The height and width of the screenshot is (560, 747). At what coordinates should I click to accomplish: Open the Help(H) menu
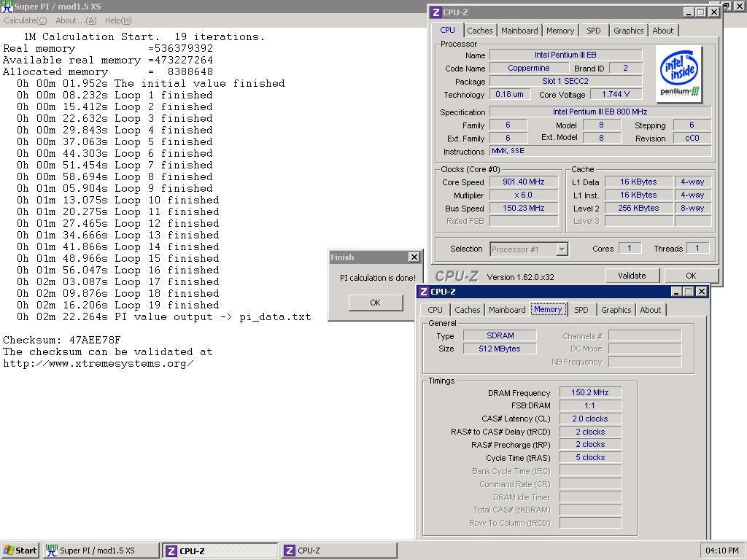pos(118,20)
